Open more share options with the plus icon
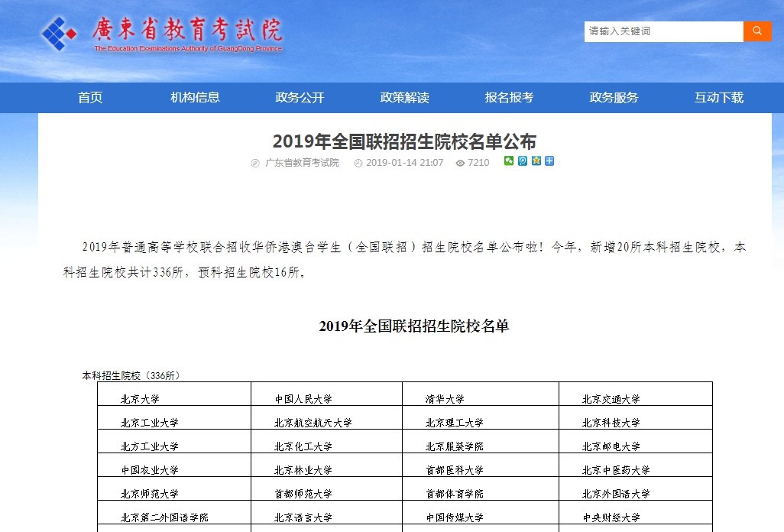 click(x=549, y=161)
